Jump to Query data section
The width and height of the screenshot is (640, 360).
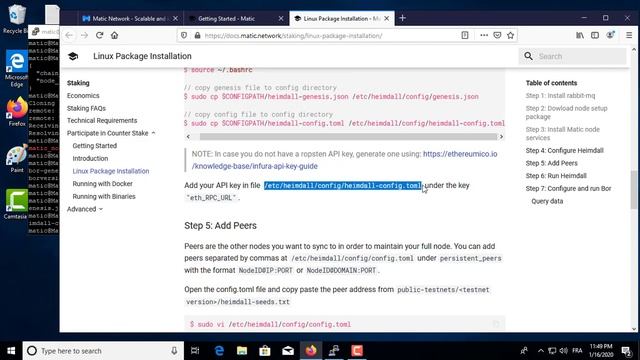click(x=547, y=201)
